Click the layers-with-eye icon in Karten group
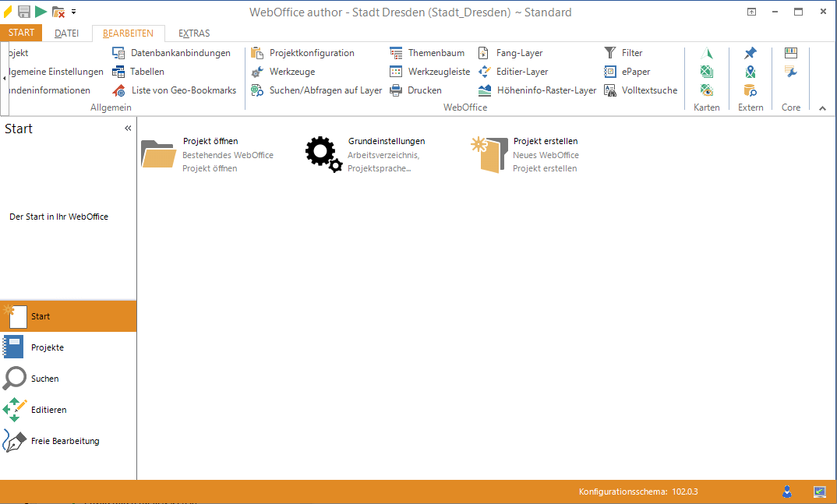 point(707,90)
